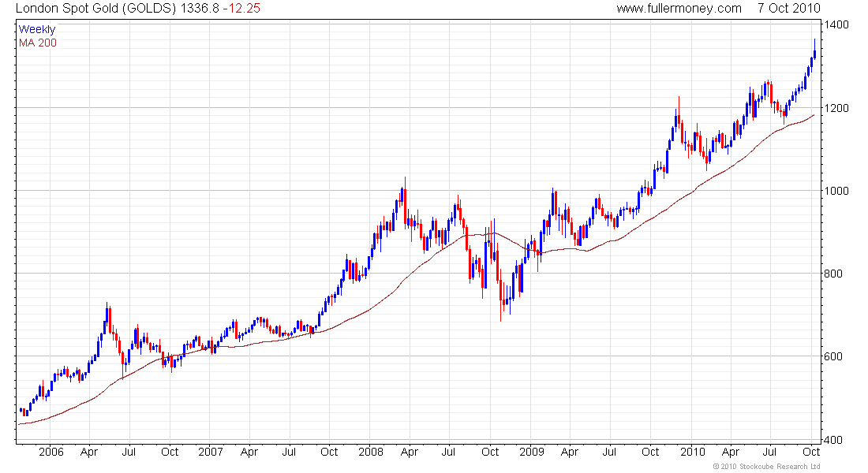Click the 2006 year label on time axis
This screenshot has width=868, height=473.
51,452
